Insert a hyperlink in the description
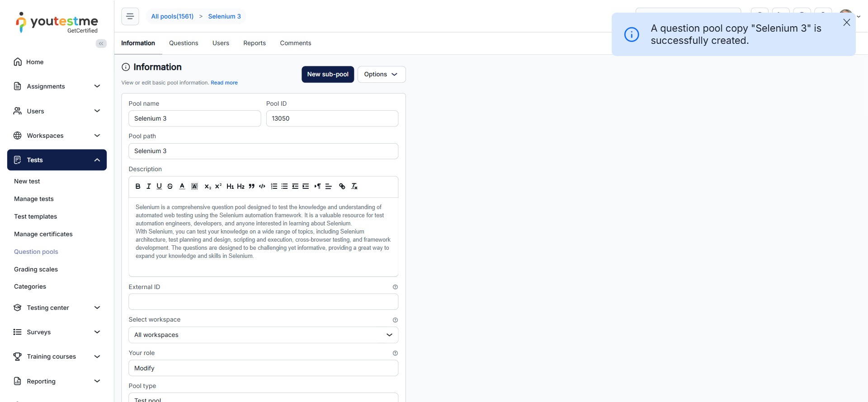Viewport: 868px width, 402px height. click(342, 186)
